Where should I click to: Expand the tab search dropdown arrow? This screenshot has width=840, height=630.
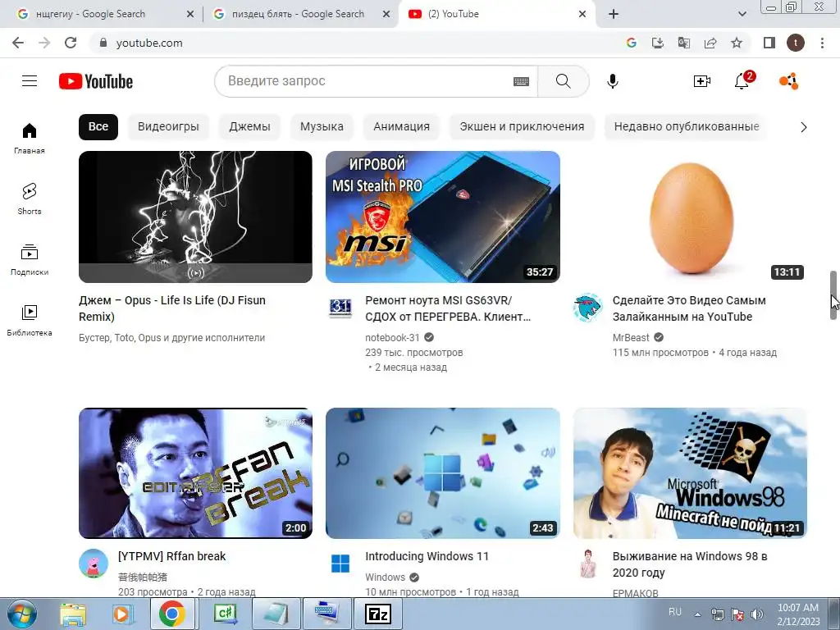(x=742, y=14)
